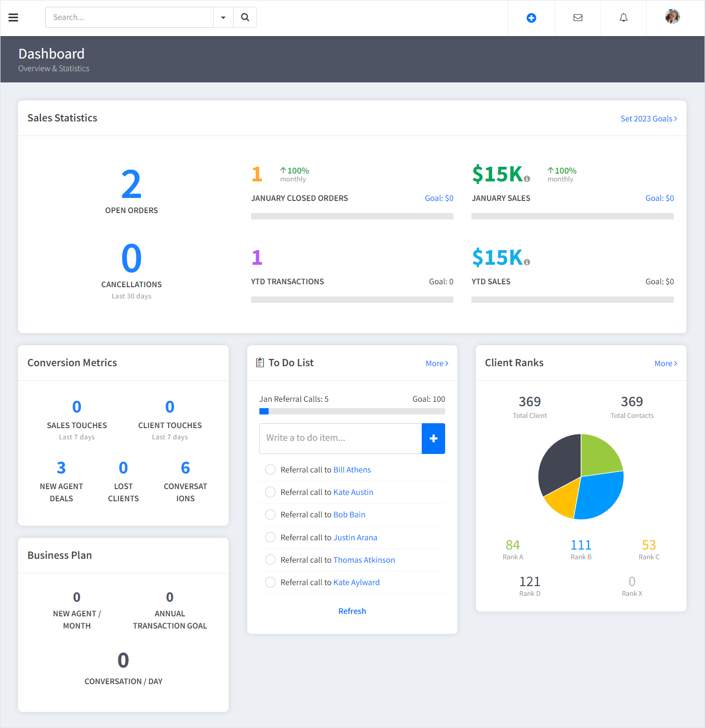Click the blue Rank B pie chart slice
The width and height of the screenshot is (705, 728).
click(x=599, y=495)
